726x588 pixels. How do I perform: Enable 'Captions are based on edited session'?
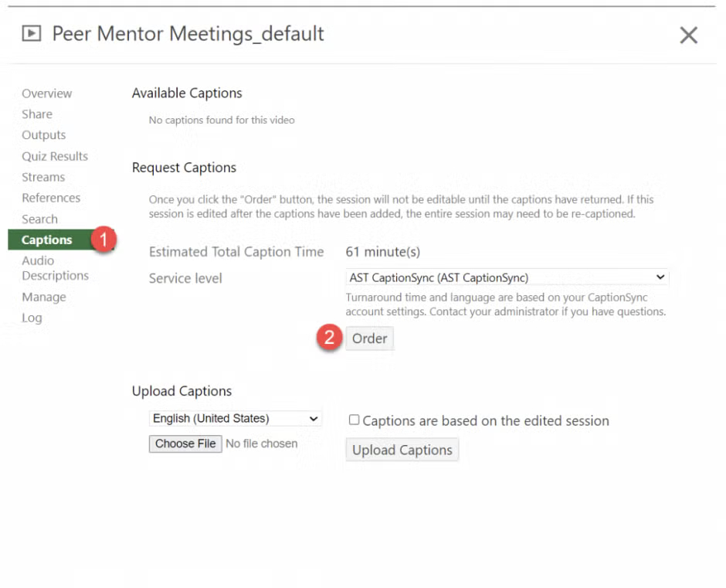click(355, 420)
